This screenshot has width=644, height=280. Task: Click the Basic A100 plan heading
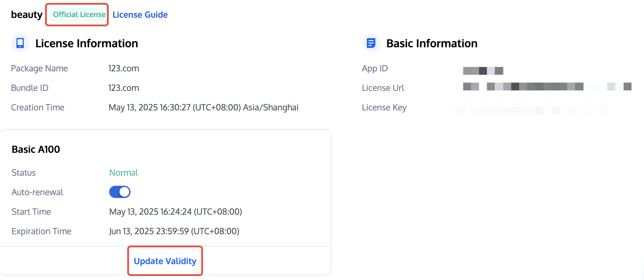tap(36, 149)
